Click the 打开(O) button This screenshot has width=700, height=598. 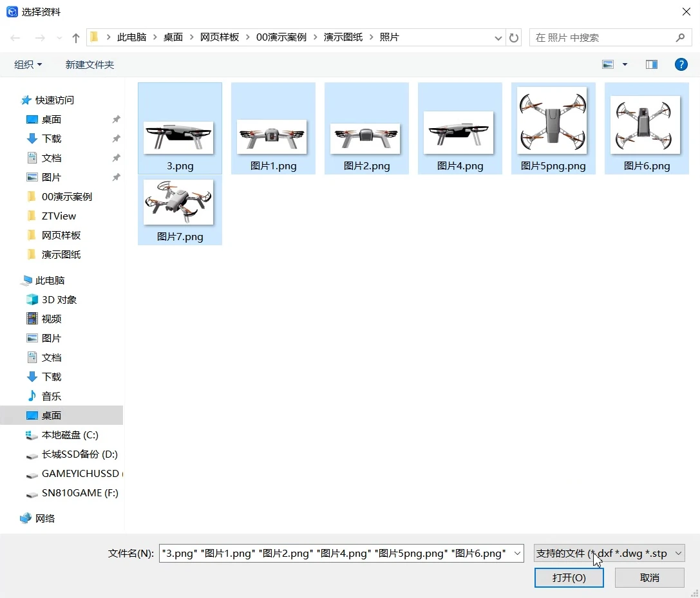pos(569,578)
